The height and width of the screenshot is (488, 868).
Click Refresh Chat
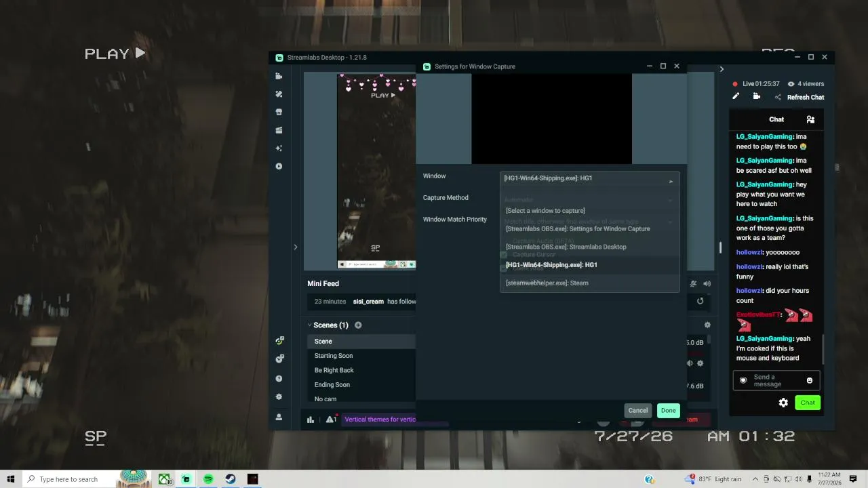(806, 97)
